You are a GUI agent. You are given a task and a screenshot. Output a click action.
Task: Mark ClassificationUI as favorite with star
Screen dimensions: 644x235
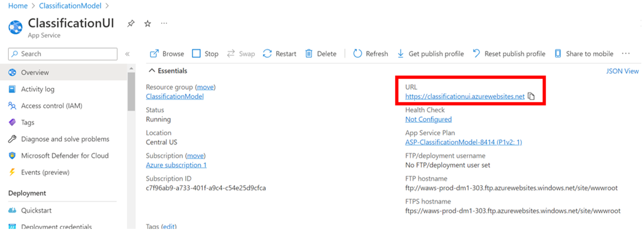[x=147, y=24]
